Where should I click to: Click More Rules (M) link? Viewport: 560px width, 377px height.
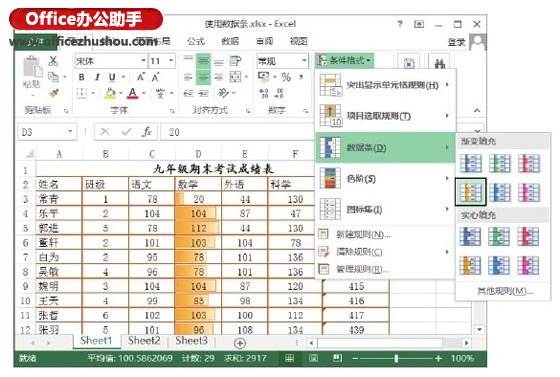[x=505, y=291]
